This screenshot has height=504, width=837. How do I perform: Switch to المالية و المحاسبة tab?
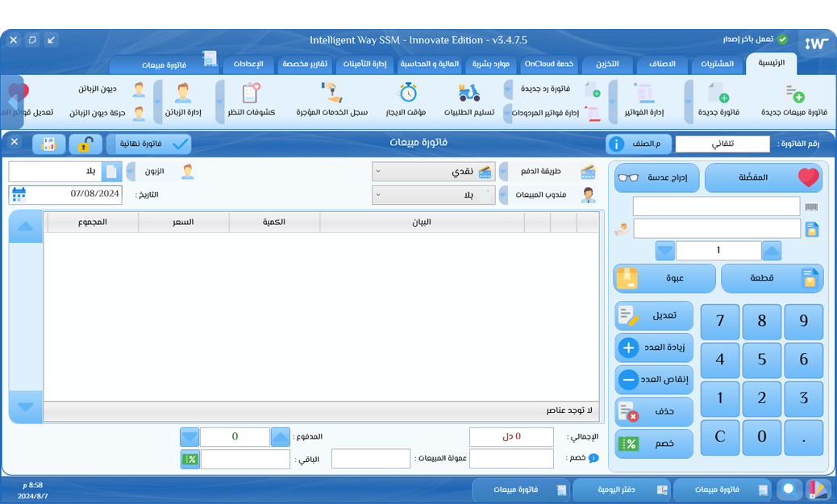(430, 64)
